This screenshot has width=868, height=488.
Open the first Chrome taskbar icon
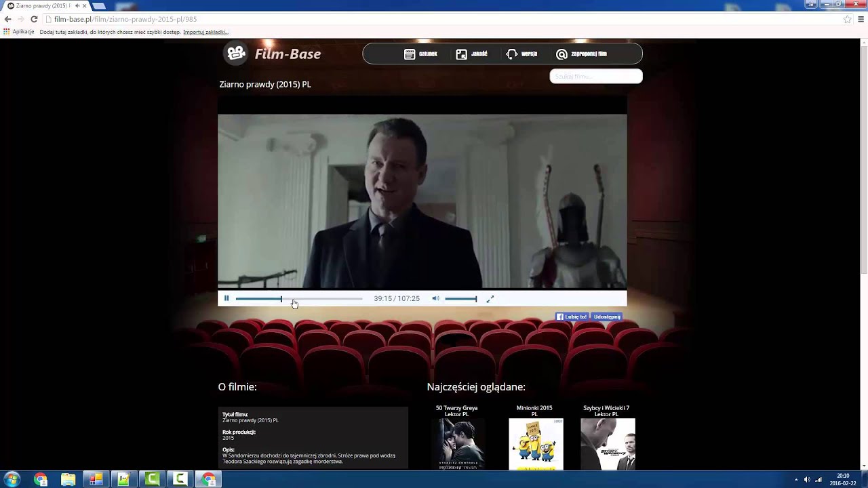point(41,480)
